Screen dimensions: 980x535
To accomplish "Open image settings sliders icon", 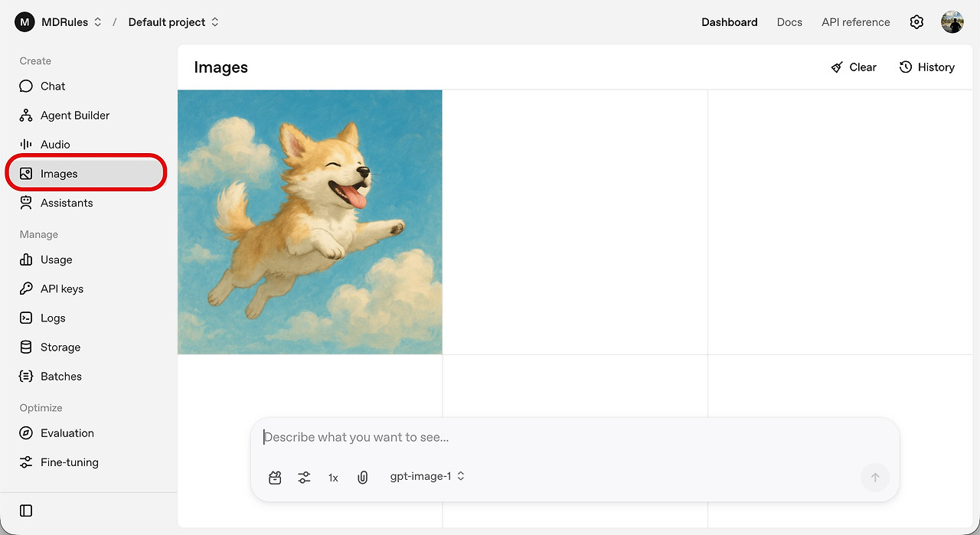I will click(305, 477).
